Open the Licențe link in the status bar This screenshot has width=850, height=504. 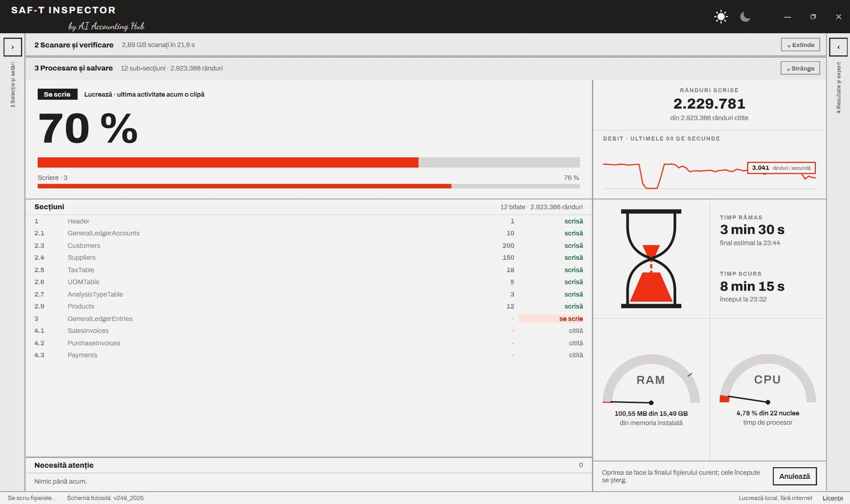coord(833,498)
